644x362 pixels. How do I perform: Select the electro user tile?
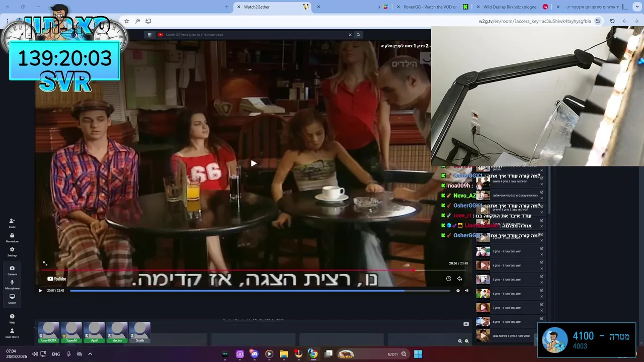coord(117,333)
